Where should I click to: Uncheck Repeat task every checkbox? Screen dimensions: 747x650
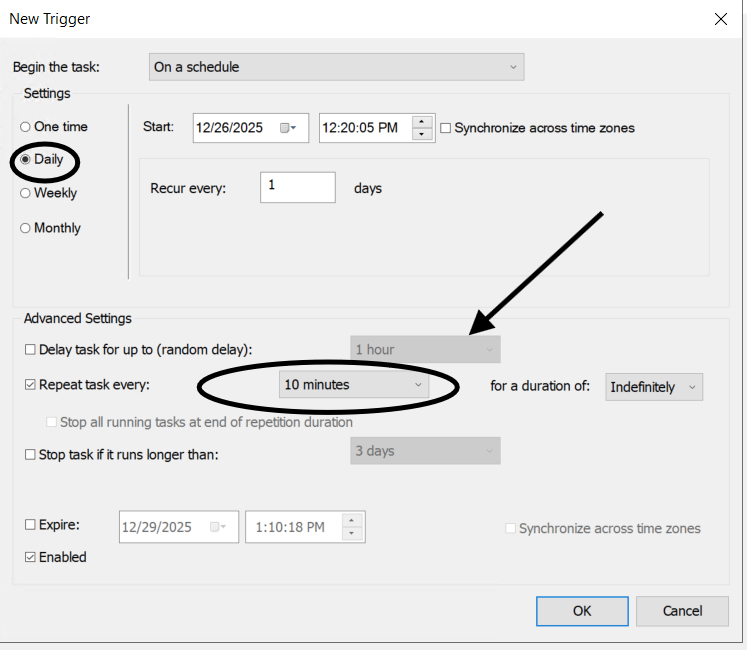(30, 384)
